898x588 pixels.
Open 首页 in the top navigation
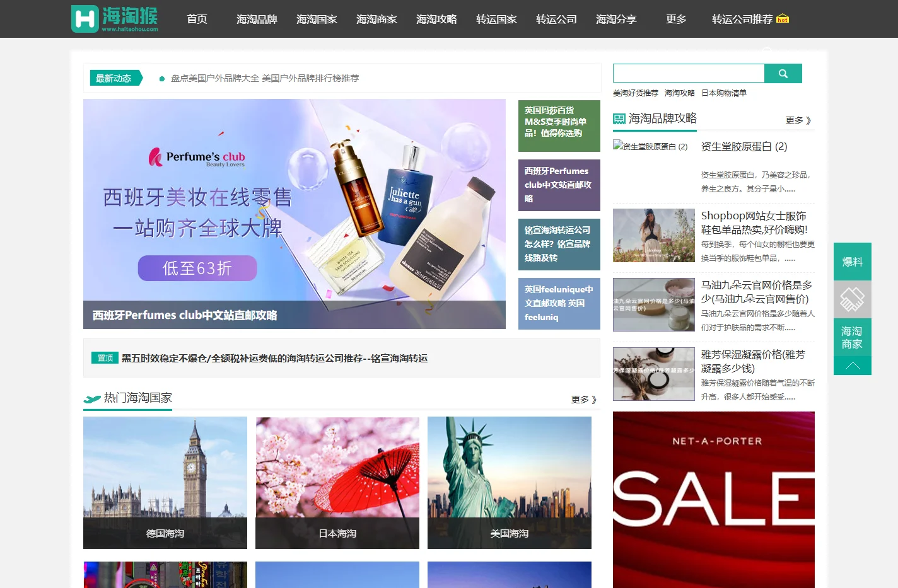(x=197, y=19)
